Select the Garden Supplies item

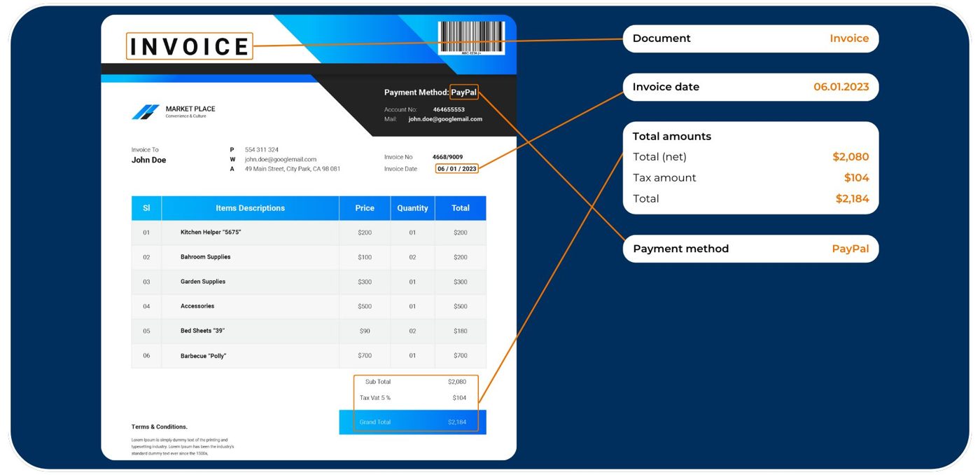click(203, 282)
